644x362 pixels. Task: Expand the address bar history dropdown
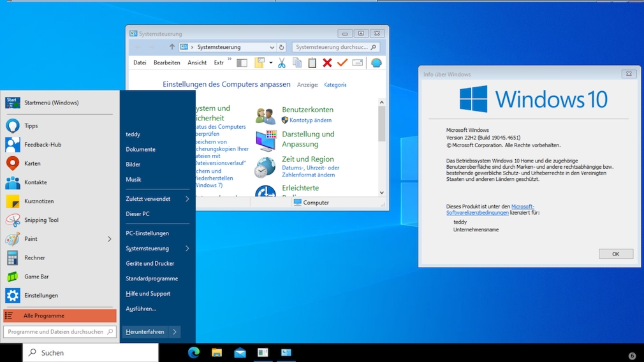(x=272, y=47)
